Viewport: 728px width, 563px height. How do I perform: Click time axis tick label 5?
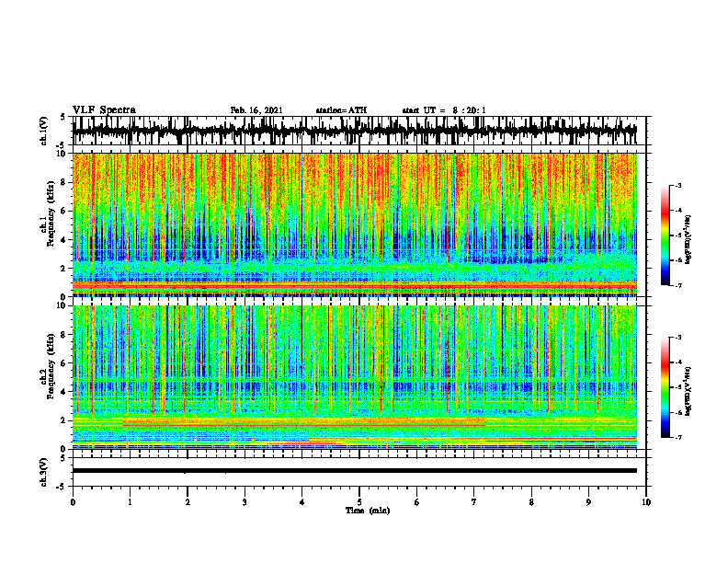tap(359, 502)
